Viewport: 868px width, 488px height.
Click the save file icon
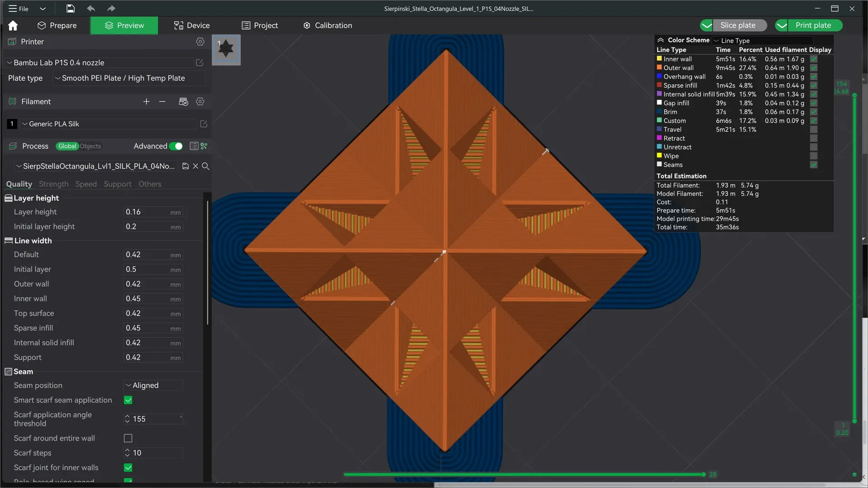coord(71,9)
